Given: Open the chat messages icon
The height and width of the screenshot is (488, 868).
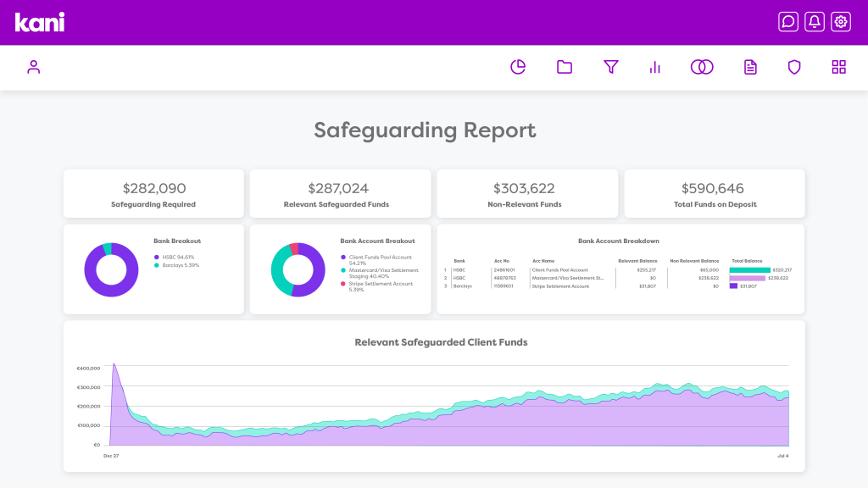Looking at the screenshot, I should click(x=788, y=22).
